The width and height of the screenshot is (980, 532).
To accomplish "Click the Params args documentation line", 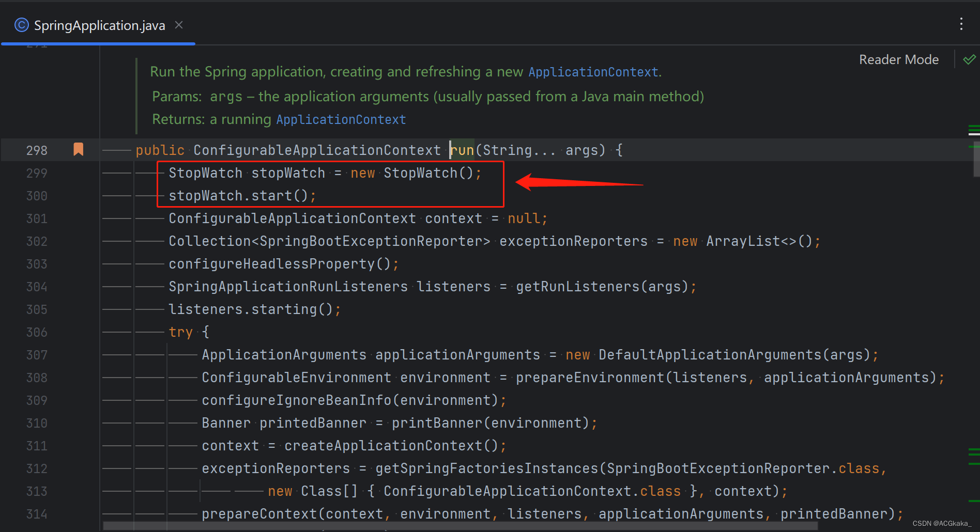I will coord(428,97).
